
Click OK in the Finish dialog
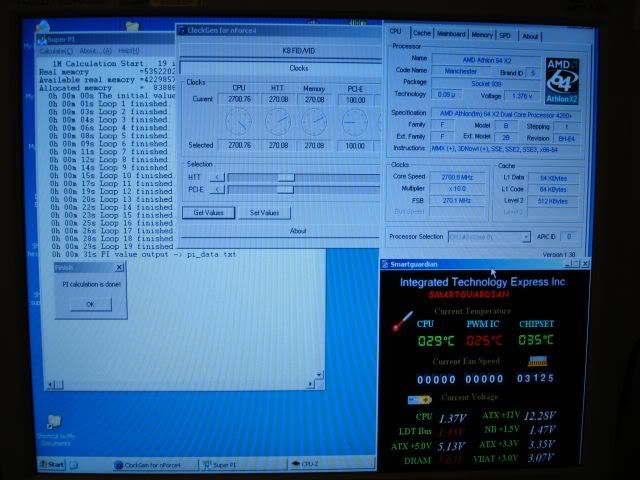point(91,304)
